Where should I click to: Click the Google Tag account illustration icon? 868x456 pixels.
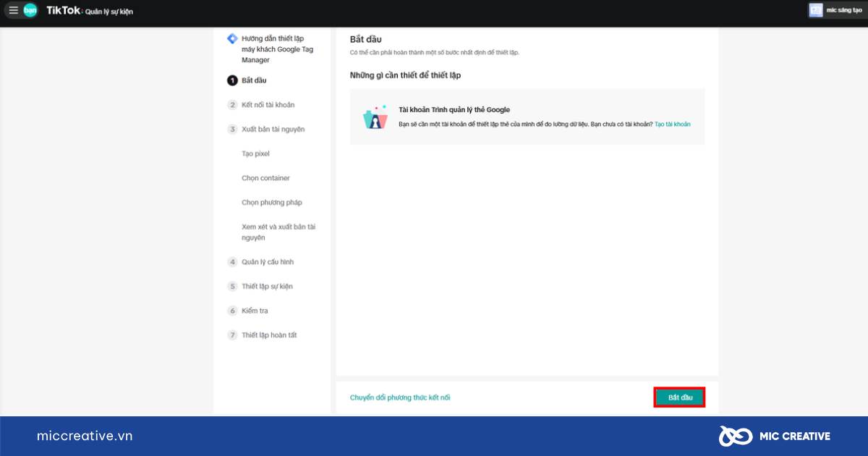pyautogui.click(x=375, y=117)
